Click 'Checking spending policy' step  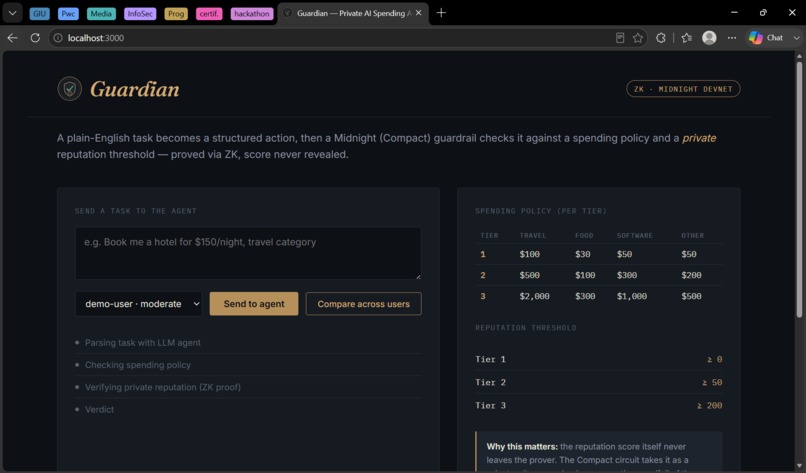click(138, 365)
